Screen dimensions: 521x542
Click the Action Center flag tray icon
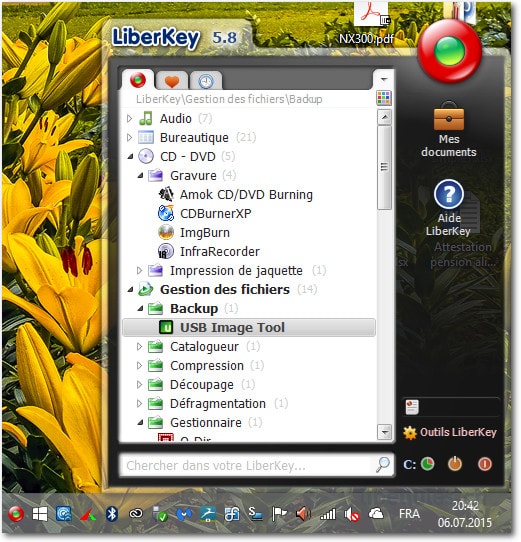pos(279,514)
